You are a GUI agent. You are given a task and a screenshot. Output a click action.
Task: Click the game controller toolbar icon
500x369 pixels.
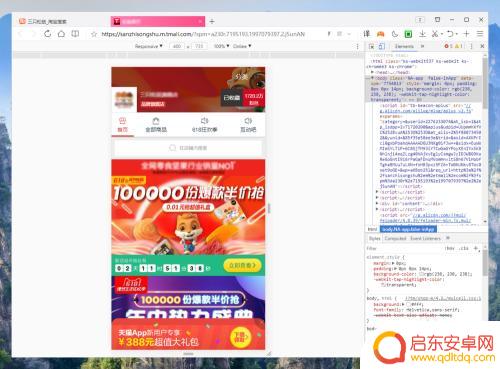point(381,34)
